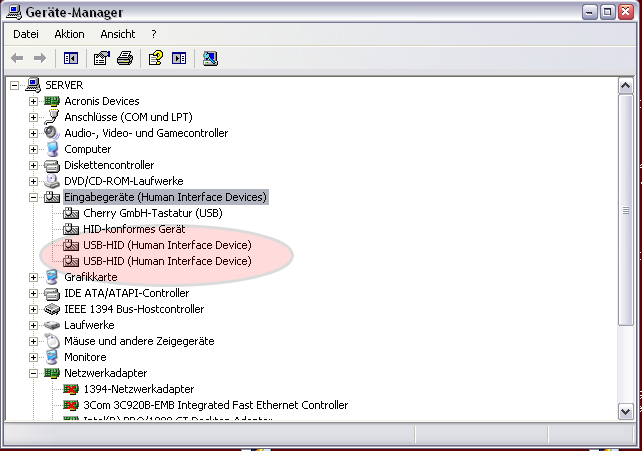
Task: Click the Computer category monitor icon
Action: click(x=52, y=149)
